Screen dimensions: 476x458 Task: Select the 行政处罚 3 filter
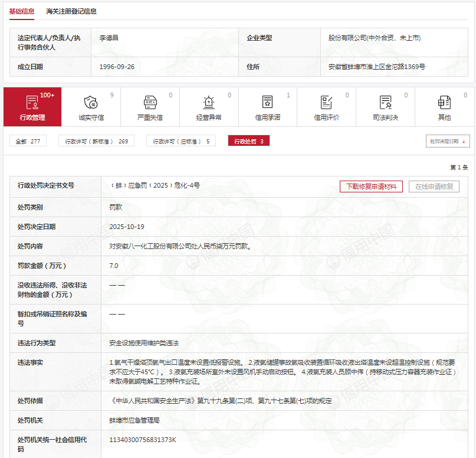(x=248, y=141)
